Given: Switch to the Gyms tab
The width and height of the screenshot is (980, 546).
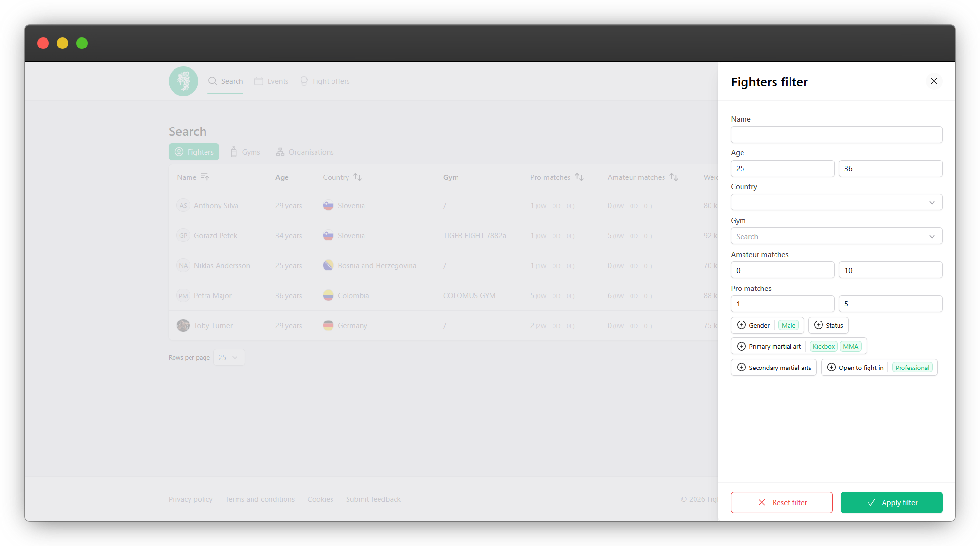Looking at the screenshot, I should [245, 152].
